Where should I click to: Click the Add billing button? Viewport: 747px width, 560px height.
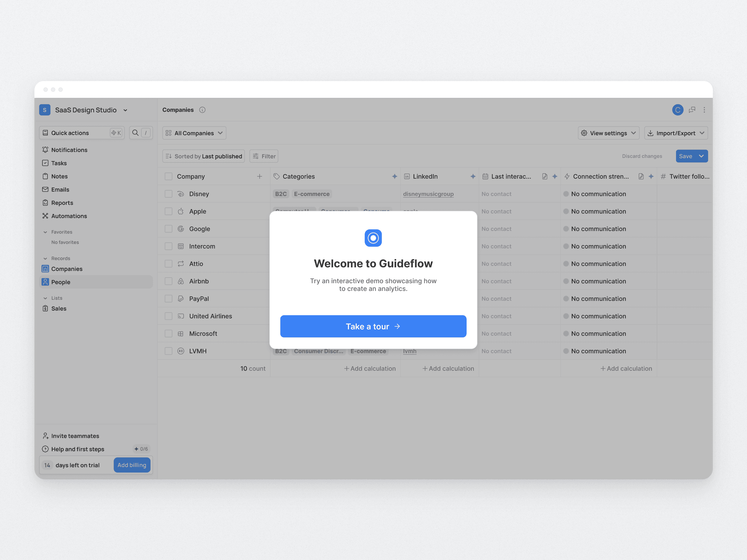(132, 465)
